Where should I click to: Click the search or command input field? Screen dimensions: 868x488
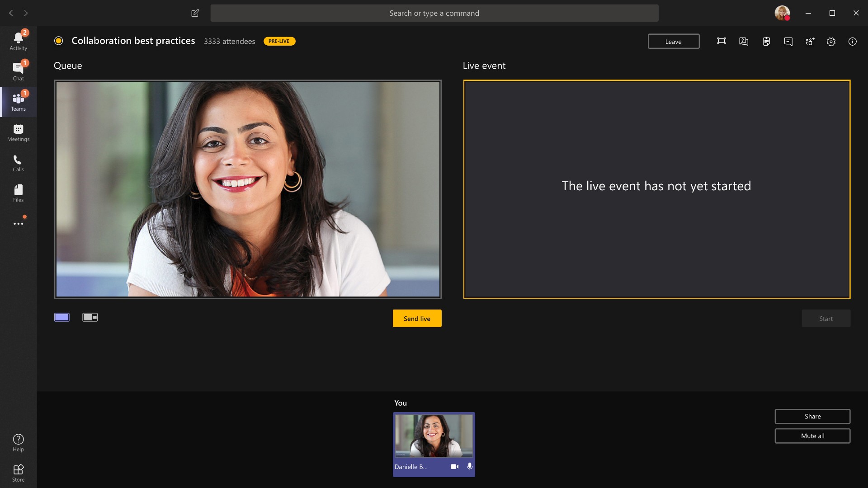click(434, 13)
